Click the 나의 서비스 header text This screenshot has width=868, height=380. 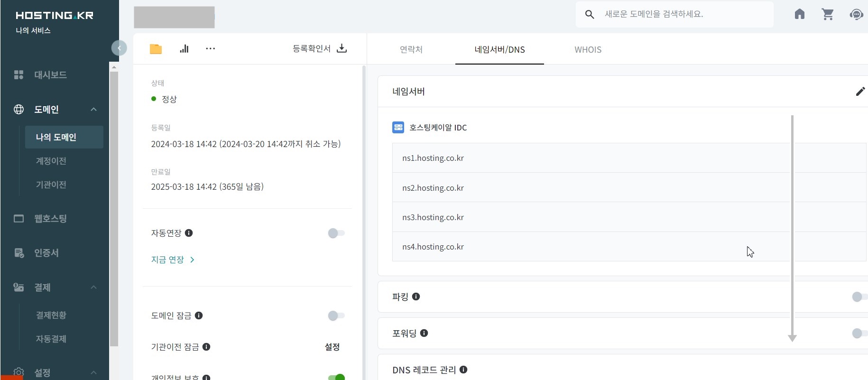coord(33,30)
